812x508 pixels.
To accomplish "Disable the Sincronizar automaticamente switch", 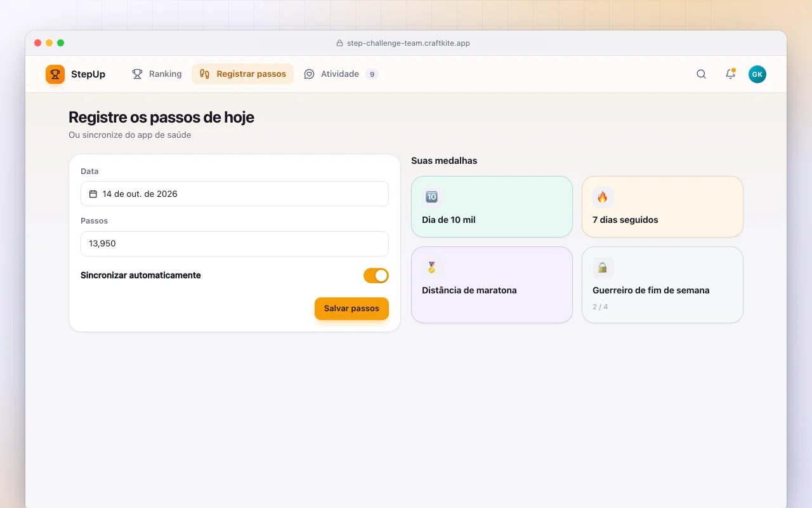I will pos(376,276).
